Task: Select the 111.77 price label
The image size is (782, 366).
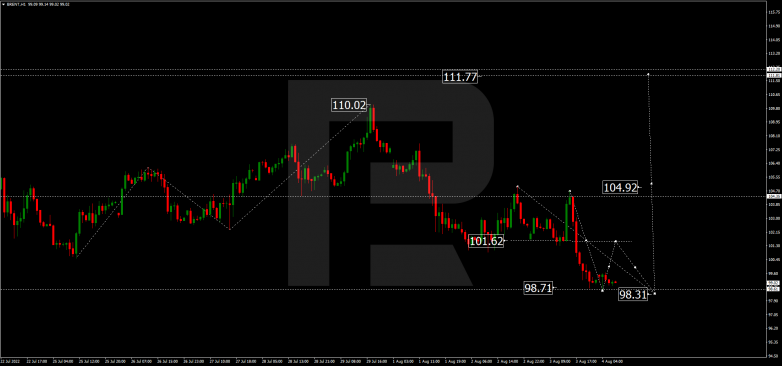Action: coord(460,77)
